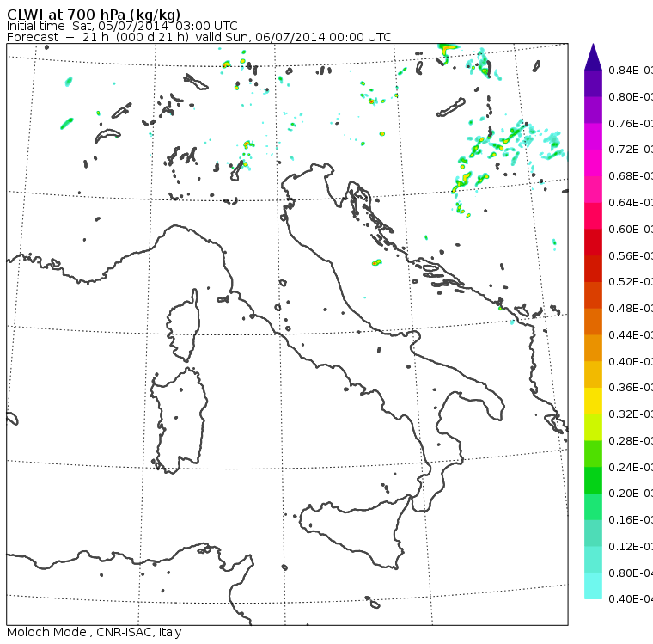Click the colorbar label 0.68E-03
Screen dimensions: 653x644
(x=631, y=176)
